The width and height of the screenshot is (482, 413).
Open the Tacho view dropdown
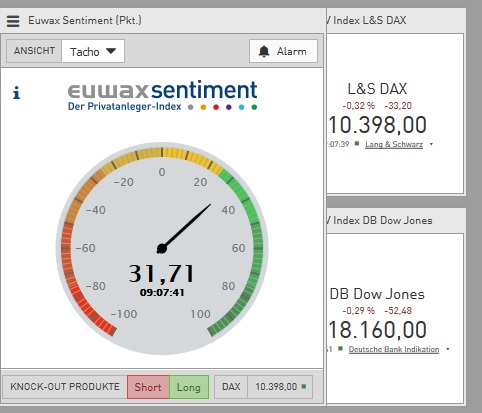pos(93,51)
